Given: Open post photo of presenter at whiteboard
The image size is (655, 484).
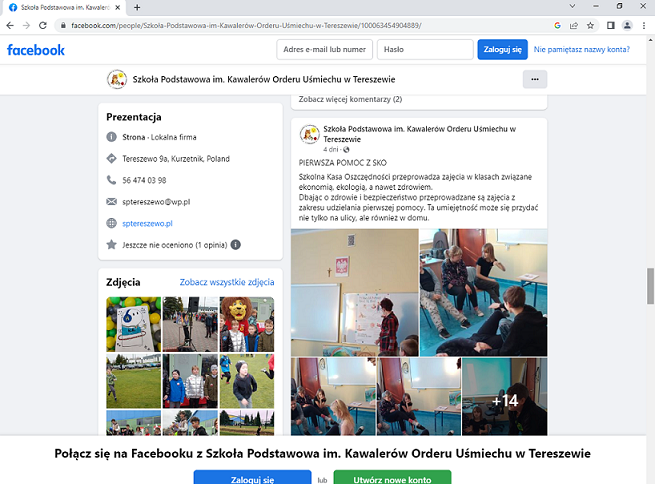Looking at the screenshot, I should 355,292.
